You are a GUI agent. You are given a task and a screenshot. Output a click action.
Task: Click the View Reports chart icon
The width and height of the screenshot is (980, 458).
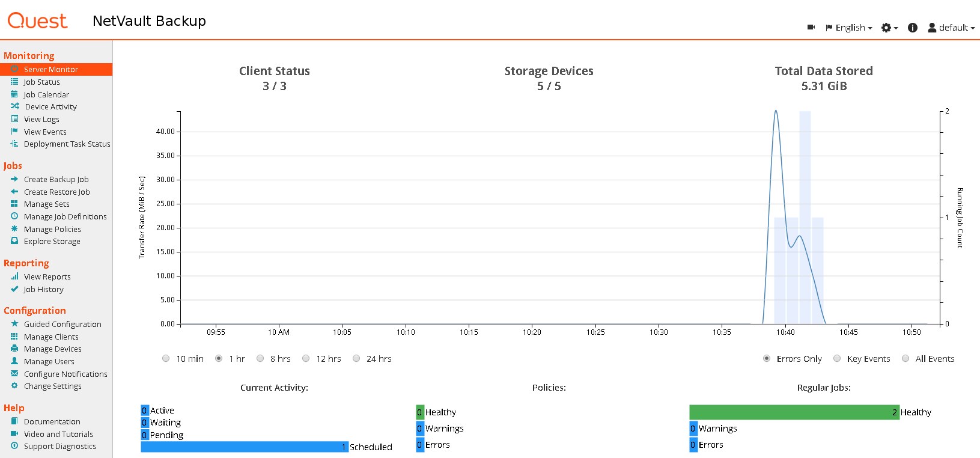pyautogui.click(x=14, y=276)
